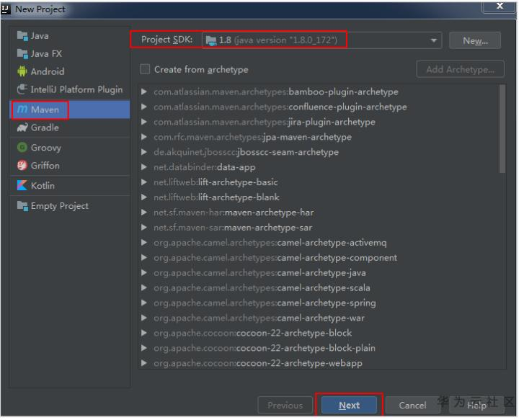Enable Create from archetype checkbox
524x420 pixels.
pos(145,69)
